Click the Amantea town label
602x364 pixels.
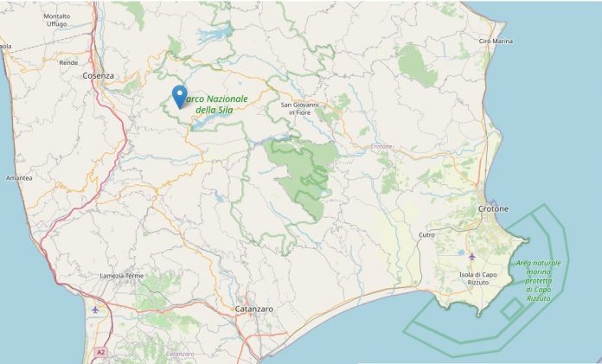click(19, 178)
